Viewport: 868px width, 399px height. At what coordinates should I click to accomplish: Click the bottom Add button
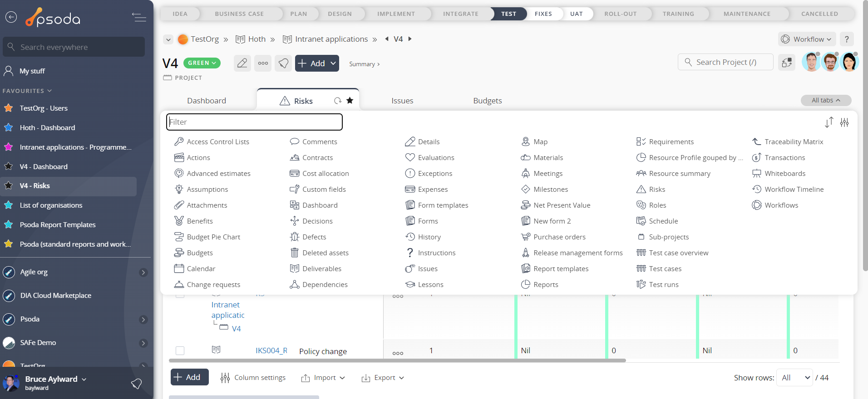190,377
